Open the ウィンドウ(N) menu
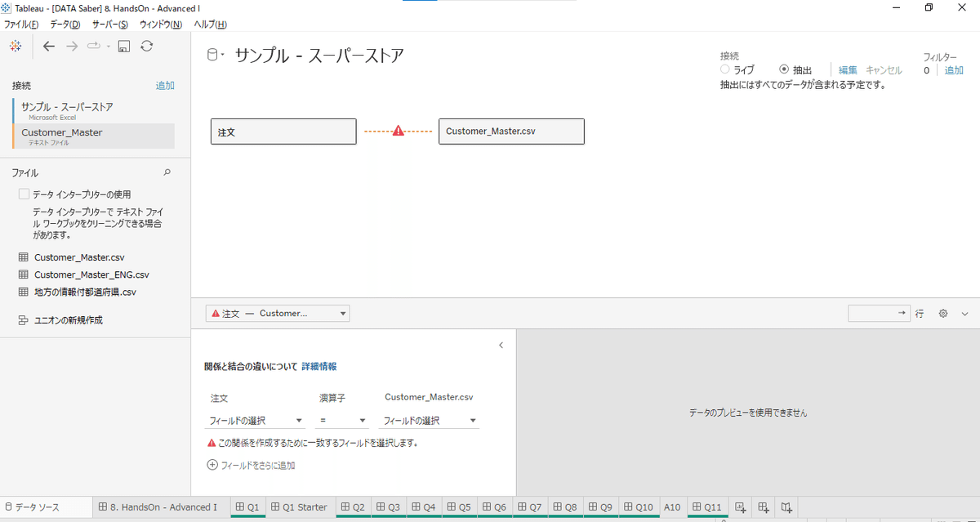 (x=161, y=25)
